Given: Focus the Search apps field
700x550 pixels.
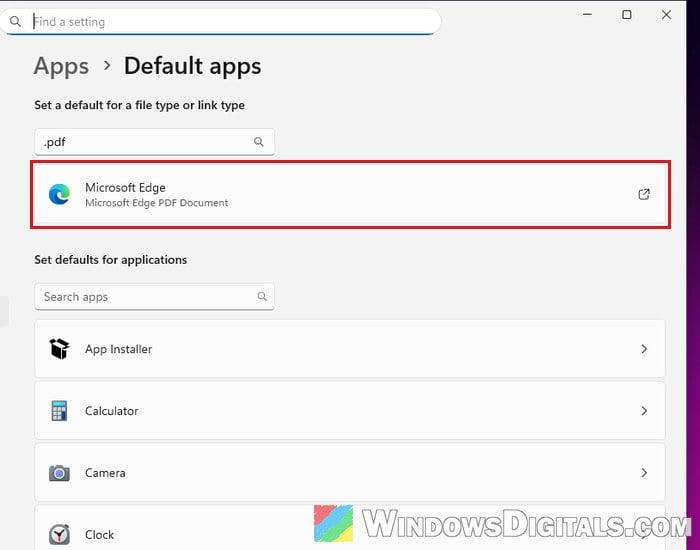Looking at the screenshot, I should 154,296.
